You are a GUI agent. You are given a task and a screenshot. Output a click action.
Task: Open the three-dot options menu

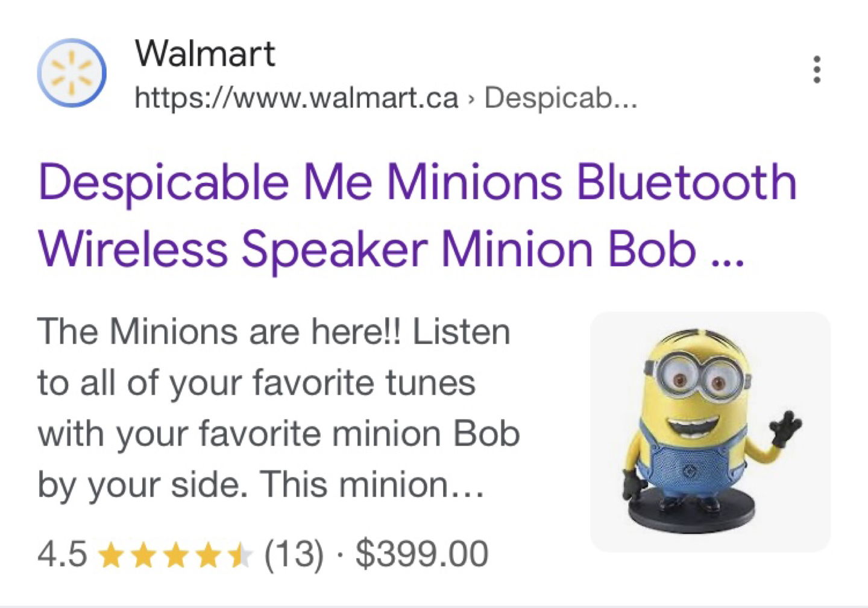pos(817,69)
